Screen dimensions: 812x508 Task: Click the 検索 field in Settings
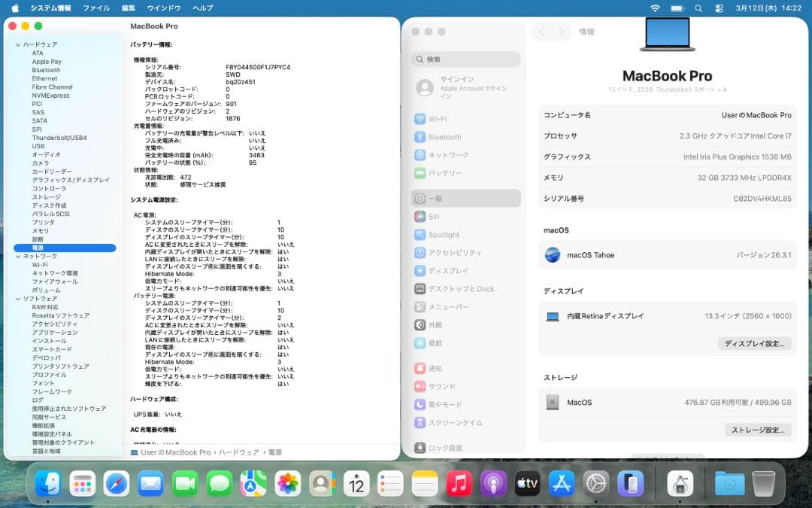[466, 59]
